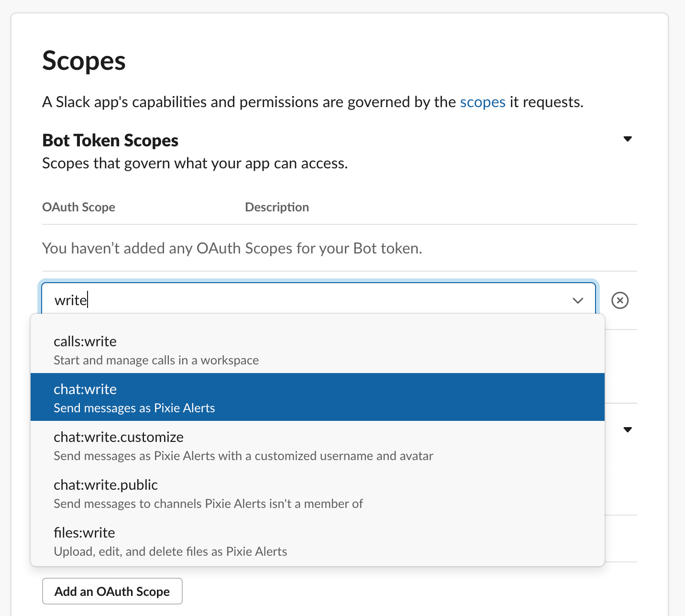Click the Add an OAuth Scope button
The image size is (685, 616).
pos(112,591)
